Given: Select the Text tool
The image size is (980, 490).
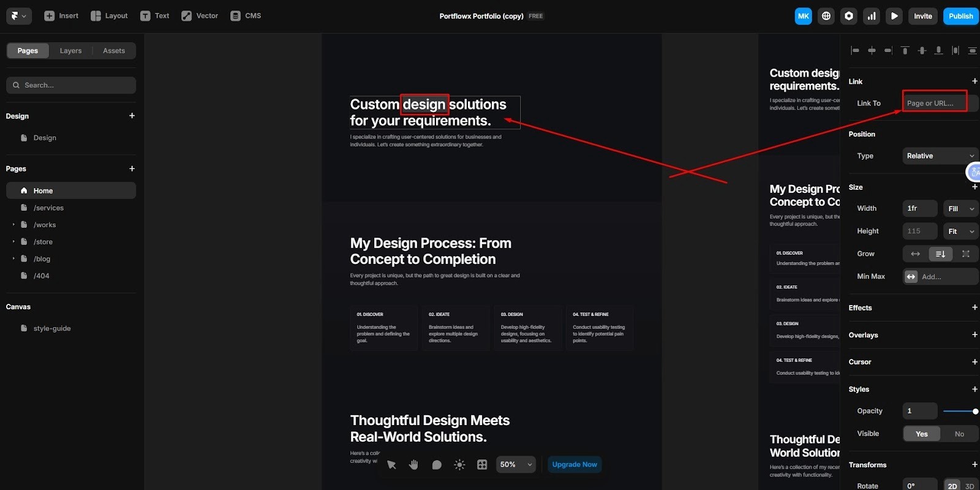Looking at the screenshot, I should (x=154, y=16).
